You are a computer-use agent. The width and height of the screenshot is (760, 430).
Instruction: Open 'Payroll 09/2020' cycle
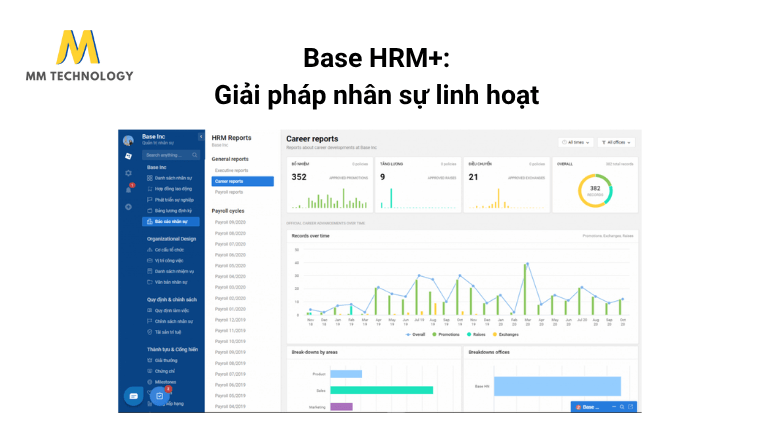point(230,222)
